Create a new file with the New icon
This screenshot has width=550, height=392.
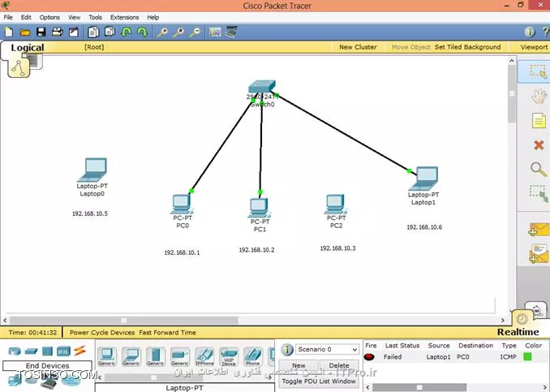pos(9,32)
